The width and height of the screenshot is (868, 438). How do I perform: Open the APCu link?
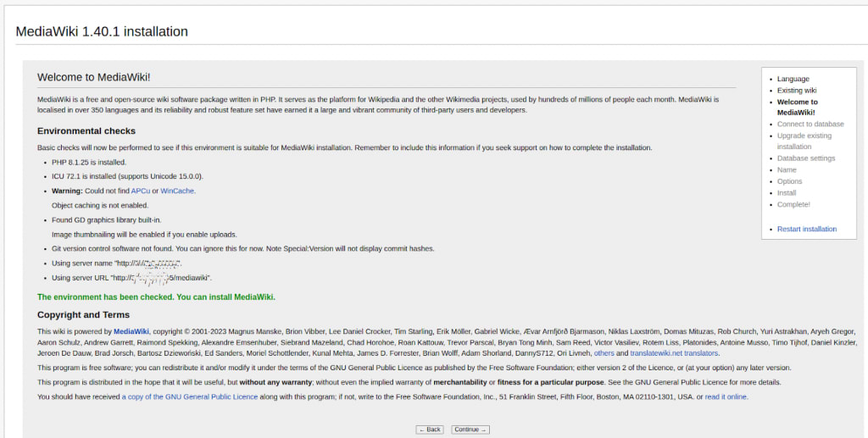[141, 191]
